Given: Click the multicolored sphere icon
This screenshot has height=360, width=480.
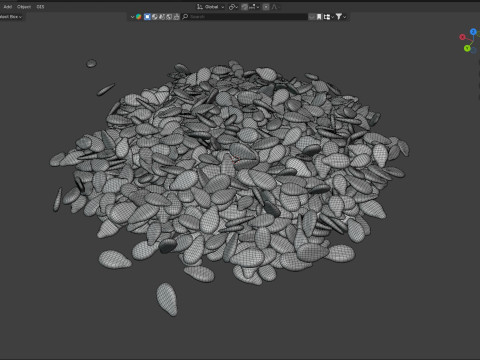Looking at the screenshot, I should point(139,17).
